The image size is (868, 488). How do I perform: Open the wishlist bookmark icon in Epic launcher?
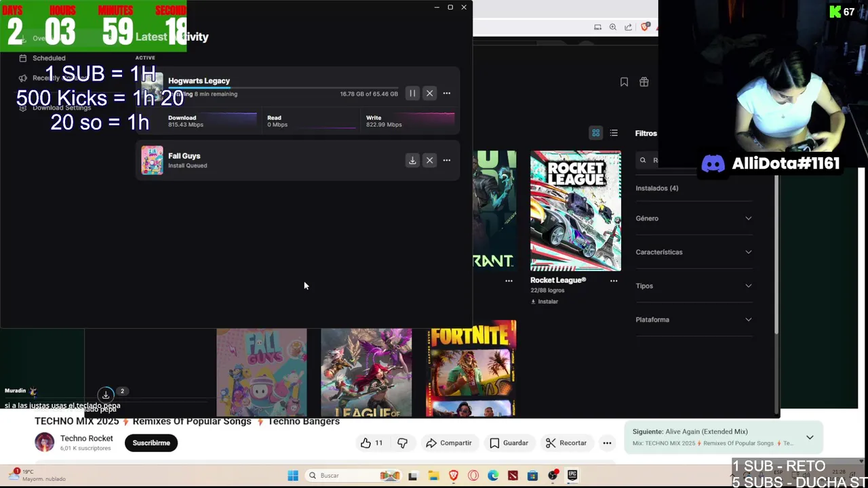624,82
